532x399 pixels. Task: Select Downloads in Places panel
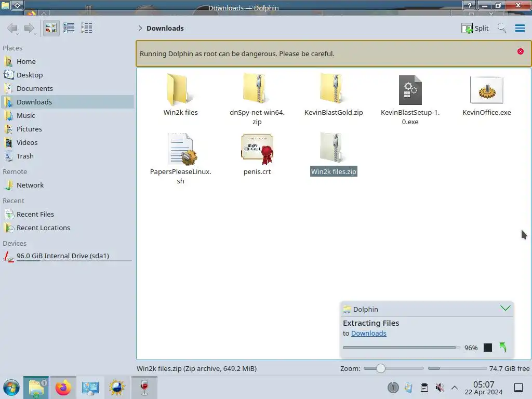click(x=68, y=102)
